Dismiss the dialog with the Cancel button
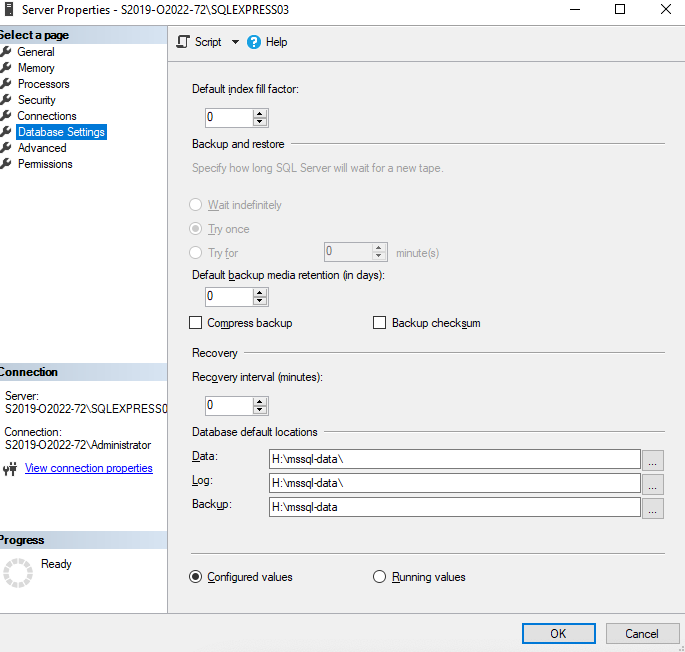Image resolution: width=685 pixels, height=652 pixels. [x=642, y=634]
